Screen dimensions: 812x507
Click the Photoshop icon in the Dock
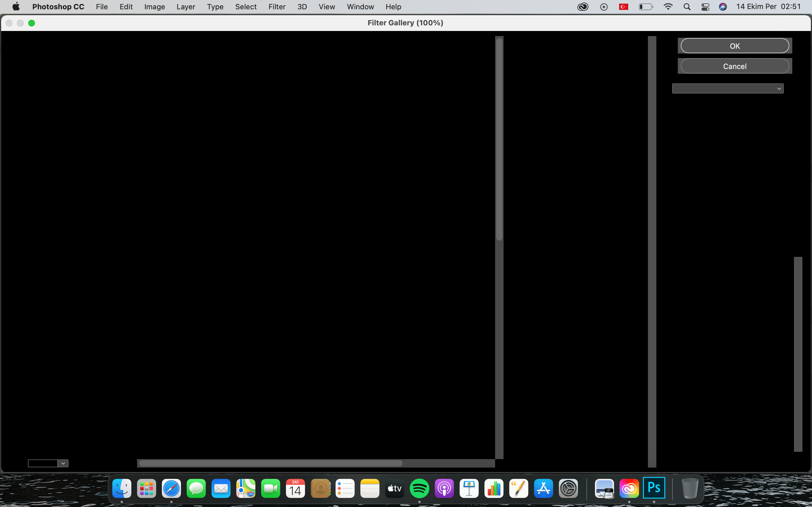click(x=654, y=488)
